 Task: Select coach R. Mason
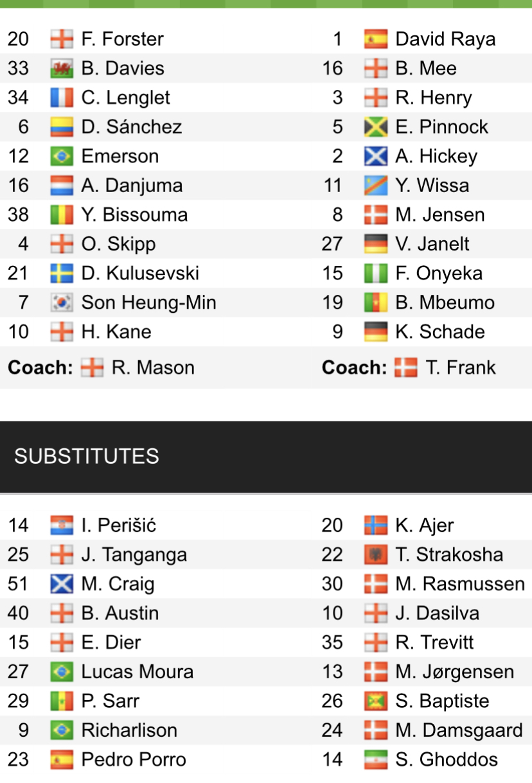[152, 367]
